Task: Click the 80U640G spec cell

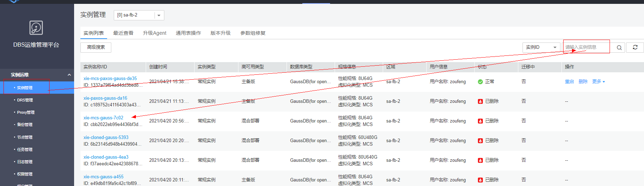Action: (357, 157)
